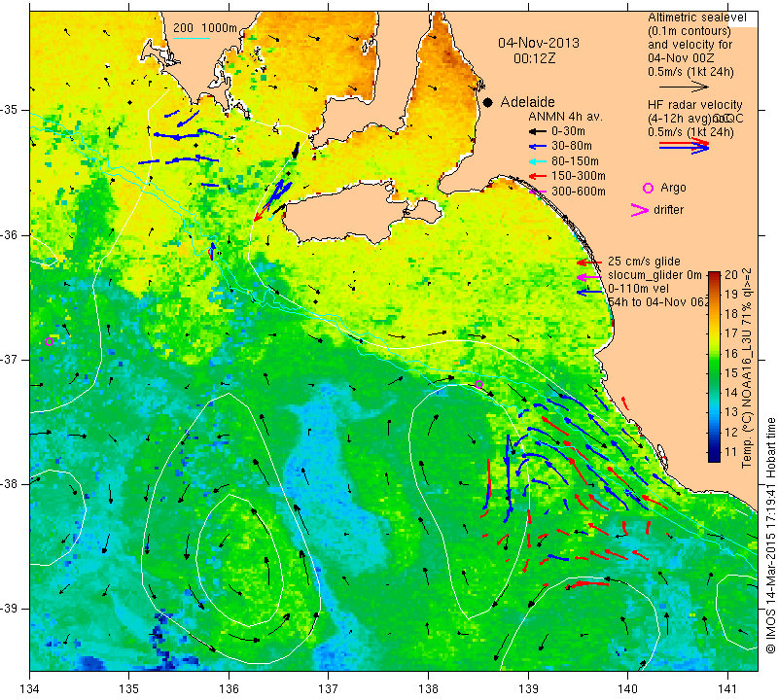Screen dimensions: 778x700
Task: Click the blue 30-80m legend arrow
Action: (537, 147)
